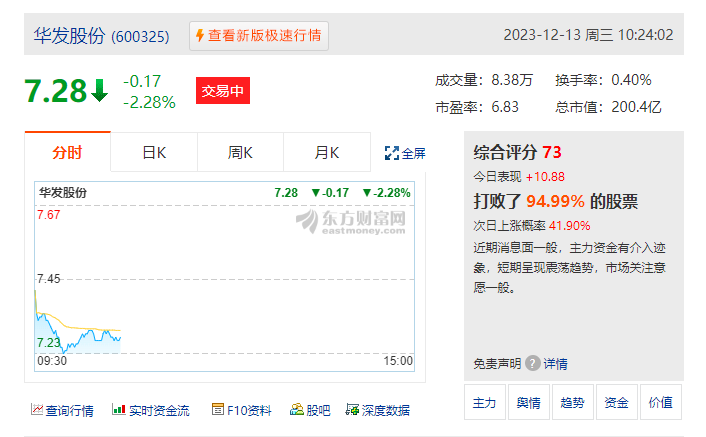The image size is (706, 437).
Task: Click the 股吧 link text
Action: [318, 410]
